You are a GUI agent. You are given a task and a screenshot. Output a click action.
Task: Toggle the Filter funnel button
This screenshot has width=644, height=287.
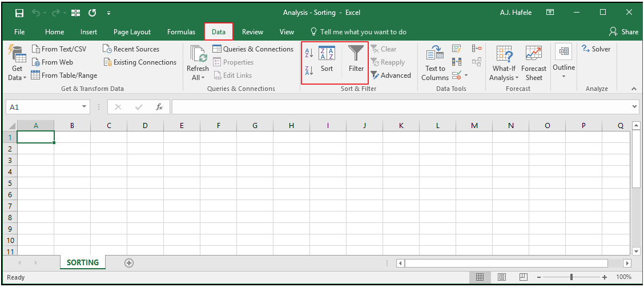tap(356, 59)
